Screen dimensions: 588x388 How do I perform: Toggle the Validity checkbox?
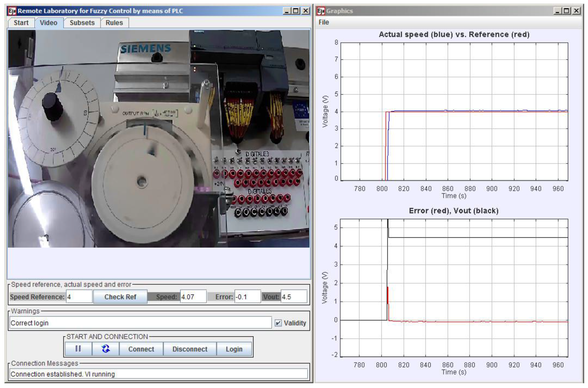(278, 323)
